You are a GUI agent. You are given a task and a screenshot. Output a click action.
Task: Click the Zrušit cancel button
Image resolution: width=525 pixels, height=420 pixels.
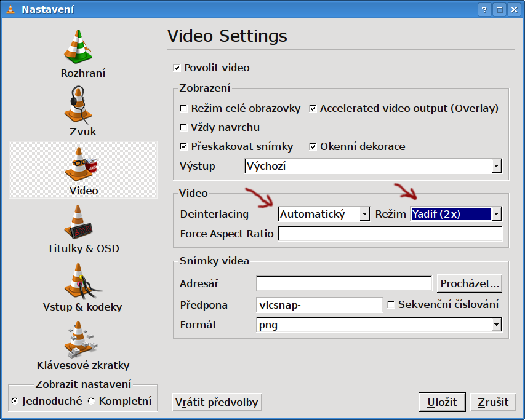coord(493,402)
